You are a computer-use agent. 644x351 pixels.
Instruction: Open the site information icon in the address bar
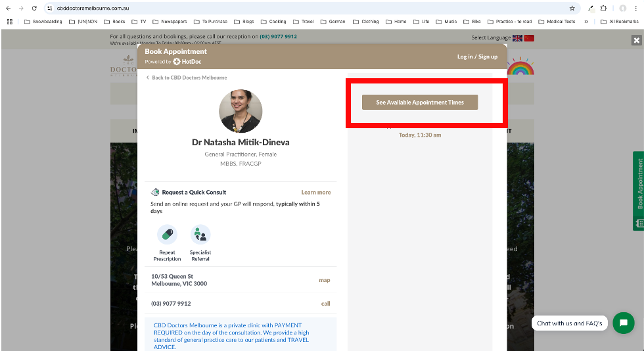click(50, 9)
